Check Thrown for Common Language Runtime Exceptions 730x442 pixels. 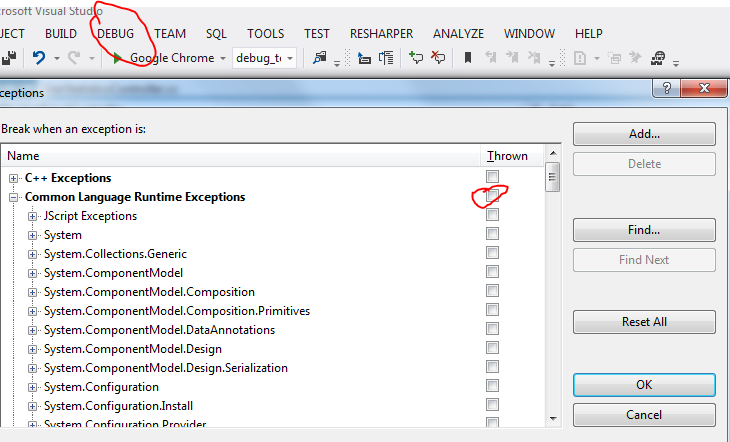pyautogui.click(x=492, y=197)
